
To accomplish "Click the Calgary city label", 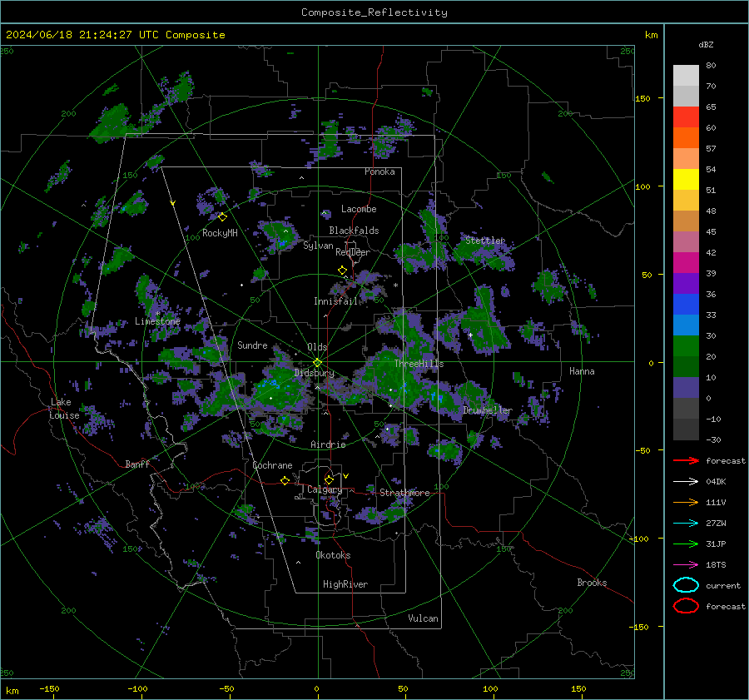I will pyautogui.click(x=325, y=489).
